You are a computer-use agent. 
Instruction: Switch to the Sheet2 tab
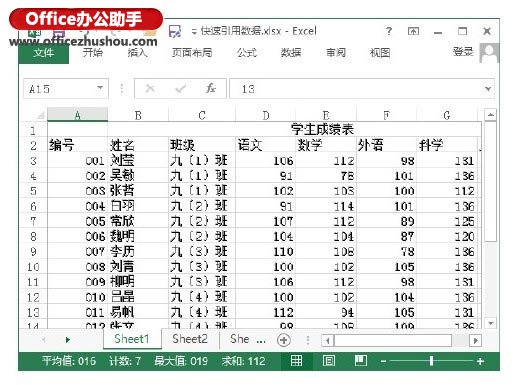click(190, 339)
